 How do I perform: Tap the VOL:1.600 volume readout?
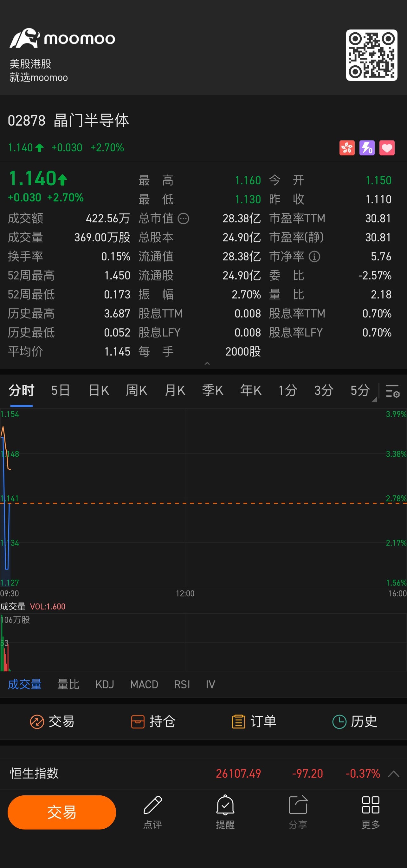(x=48, y=606)
